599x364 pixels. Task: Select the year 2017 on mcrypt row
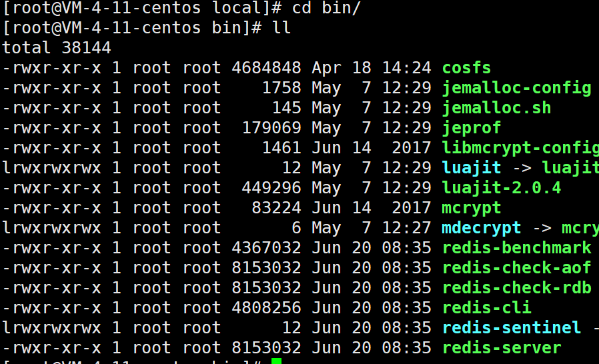click(412, 208)
